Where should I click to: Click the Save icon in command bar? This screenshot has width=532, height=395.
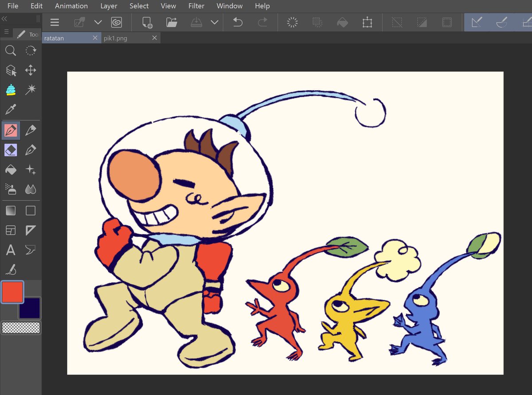pyautogui.click(x=196, y=22)
